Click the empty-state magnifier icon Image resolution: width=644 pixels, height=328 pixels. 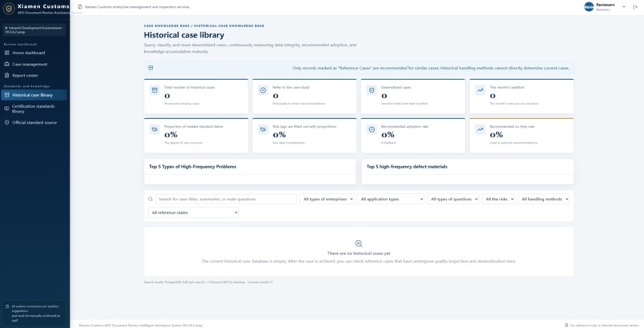pyautogui.click(x=359, y=243)
